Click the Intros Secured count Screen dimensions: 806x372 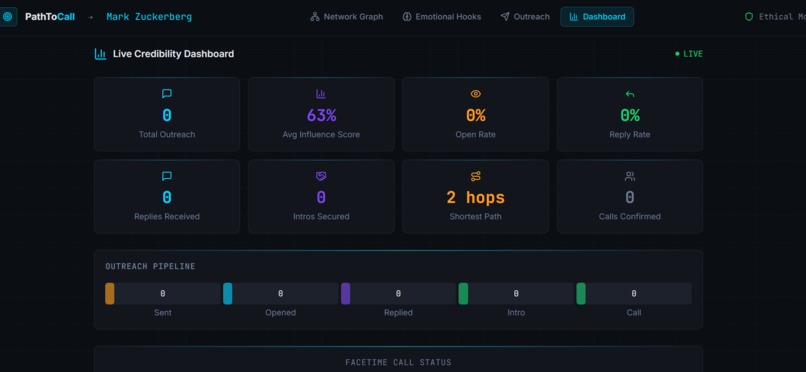(x=321, y=198)
